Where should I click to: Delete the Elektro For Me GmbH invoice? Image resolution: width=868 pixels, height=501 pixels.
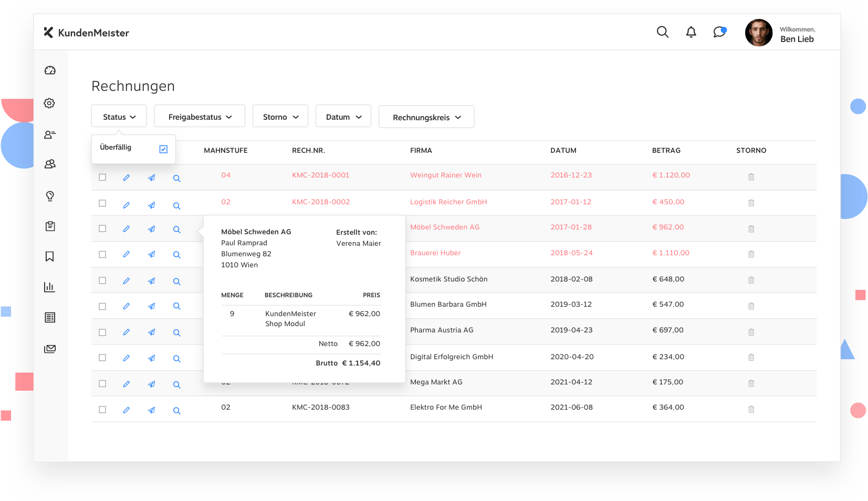[751, 409]
